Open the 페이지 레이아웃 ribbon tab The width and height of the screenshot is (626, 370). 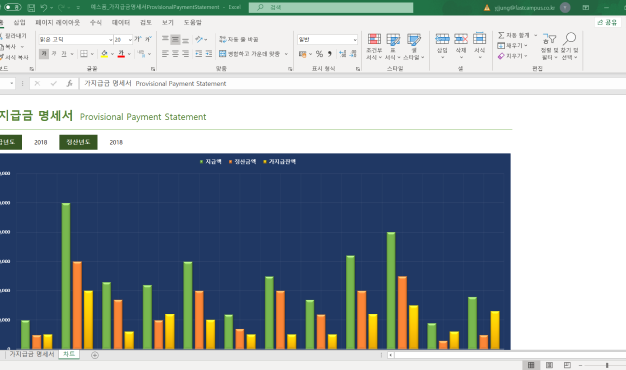pos(57,22)
